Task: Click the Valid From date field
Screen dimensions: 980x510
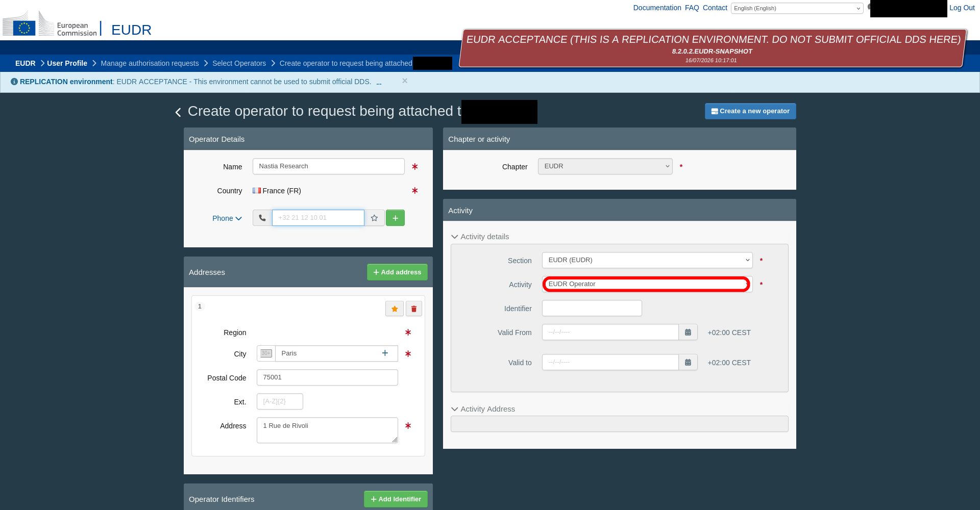Action: click(610, 332)
